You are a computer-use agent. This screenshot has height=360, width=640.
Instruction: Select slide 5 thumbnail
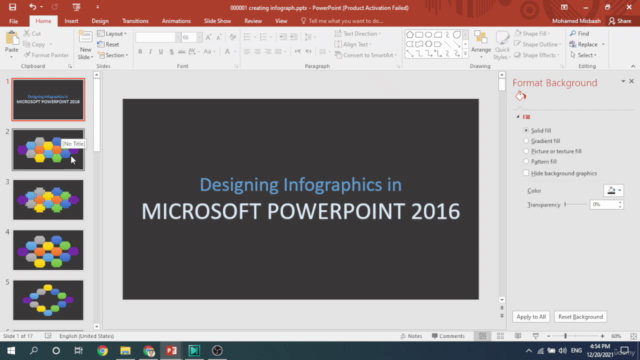(48, 300)
